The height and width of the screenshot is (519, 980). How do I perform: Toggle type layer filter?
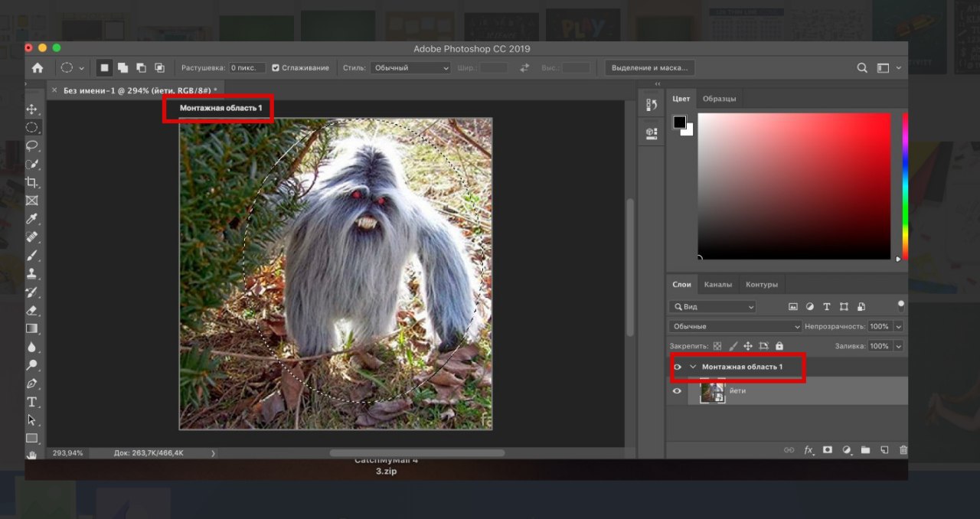[827, 306]
